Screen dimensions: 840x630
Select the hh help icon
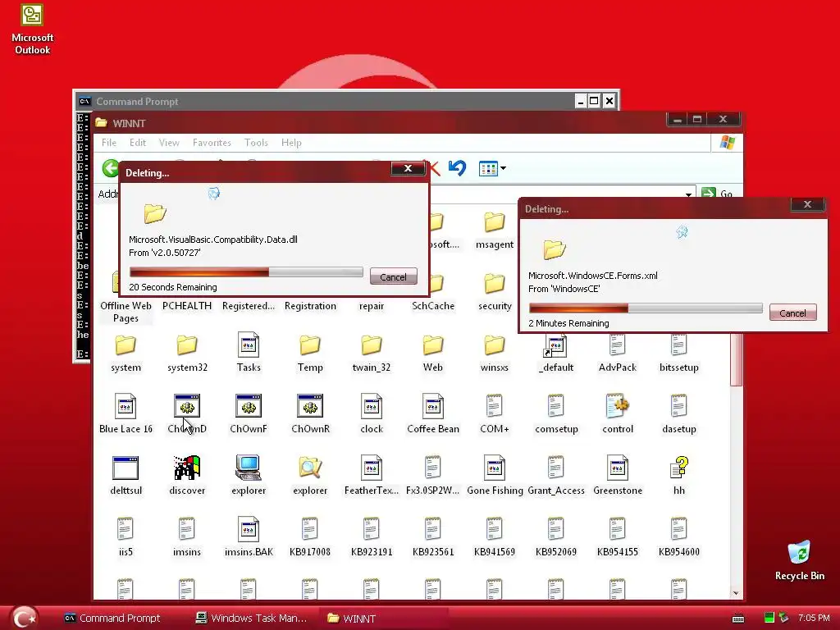coord(678,468)
